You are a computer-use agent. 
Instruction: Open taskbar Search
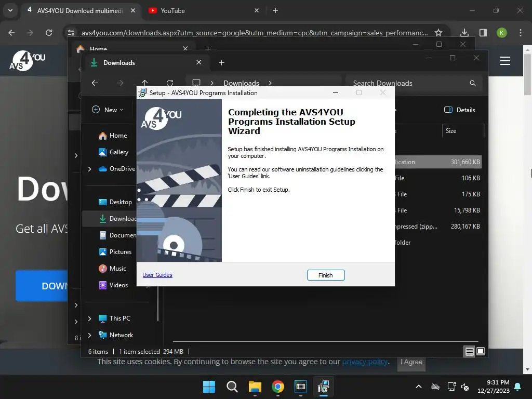click(x=232, y=387)
